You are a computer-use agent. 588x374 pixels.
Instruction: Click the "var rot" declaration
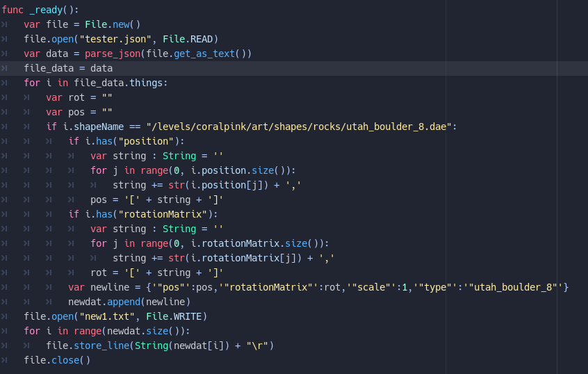pyautogui.click(x=79, y=97)
